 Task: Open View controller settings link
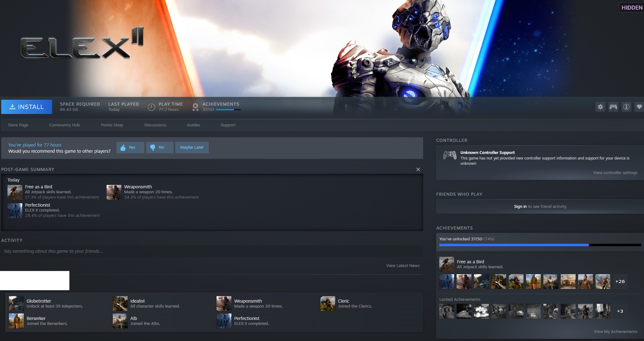tap(615, 173)
